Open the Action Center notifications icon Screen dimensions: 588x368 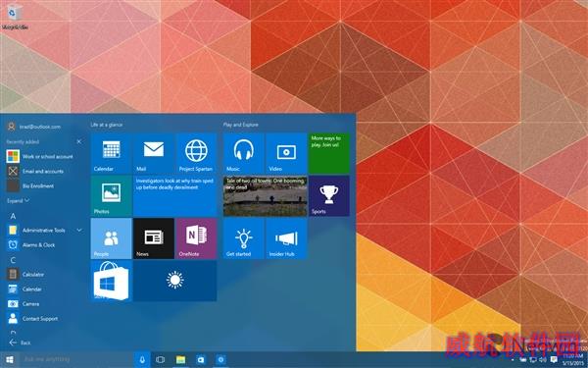554,360
